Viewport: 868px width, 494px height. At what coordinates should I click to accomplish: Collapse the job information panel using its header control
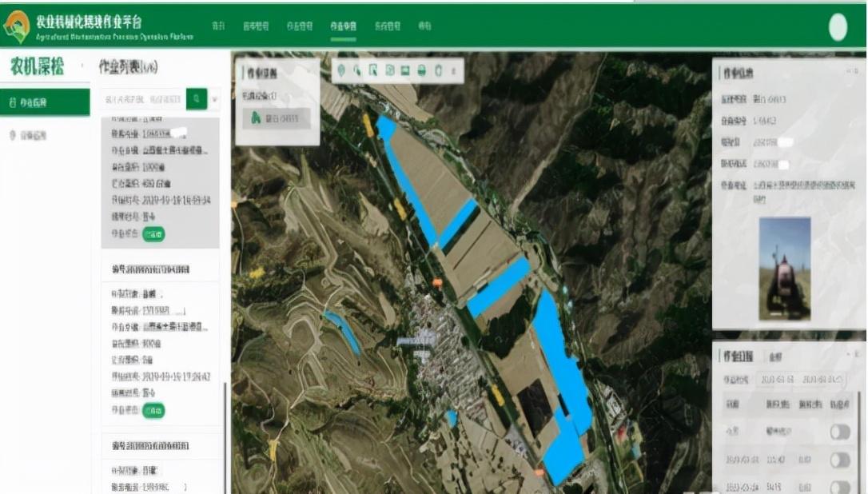click(853, 71)
